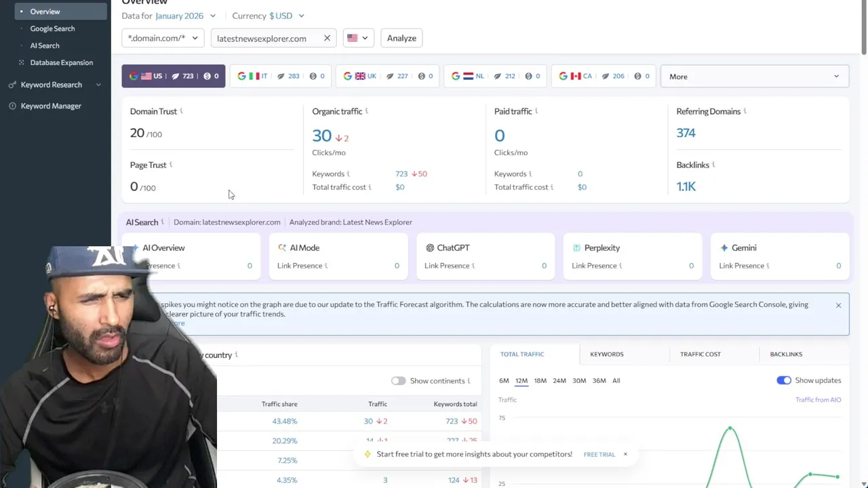This screenshot has height=488, width=868.
Task: Toggle Show continents switch
Action: coord(398,381)
